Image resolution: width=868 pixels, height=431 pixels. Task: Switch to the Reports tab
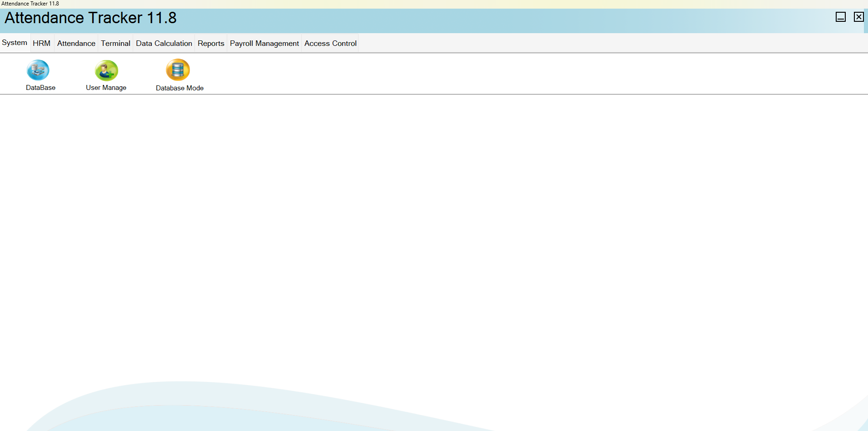211,43
